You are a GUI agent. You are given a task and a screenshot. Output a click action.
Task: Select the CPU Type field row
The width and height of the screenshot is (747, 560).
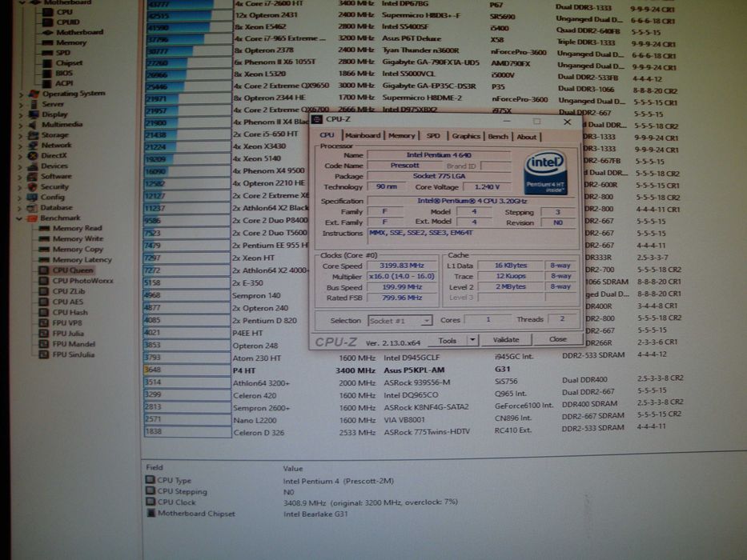pyautogui.click(x=270, y=481)
